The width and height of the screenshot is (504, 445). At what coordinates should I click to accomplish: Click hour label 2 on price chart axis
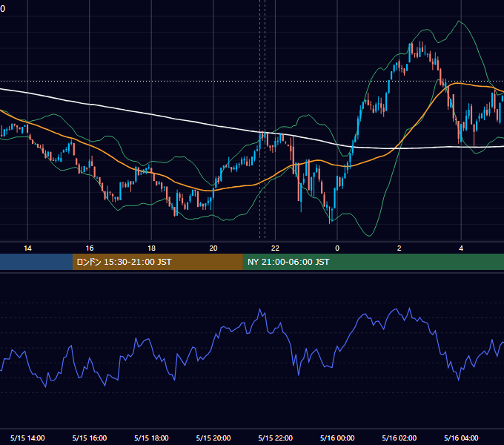point(399,248)
